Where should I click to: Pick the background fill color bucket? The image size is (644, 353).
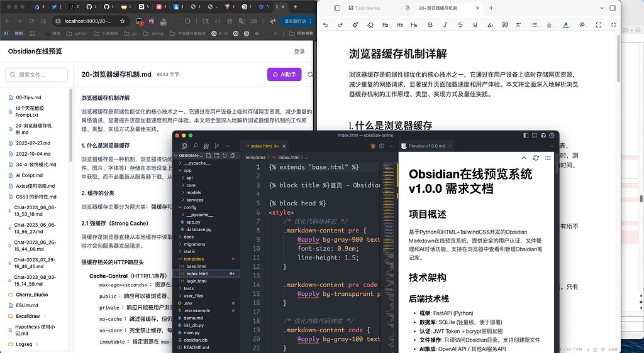[583, 25]
